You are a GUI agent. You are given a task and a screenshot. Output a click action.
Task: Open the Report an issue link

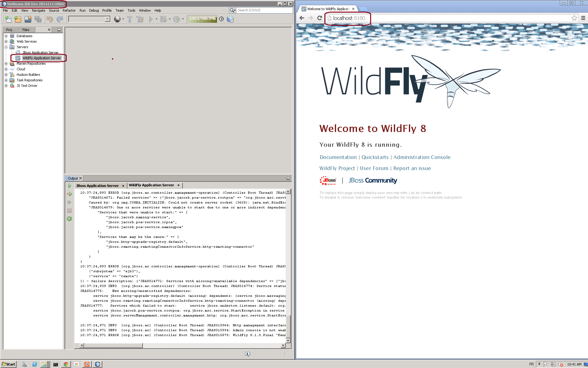[x=412, y=168]
